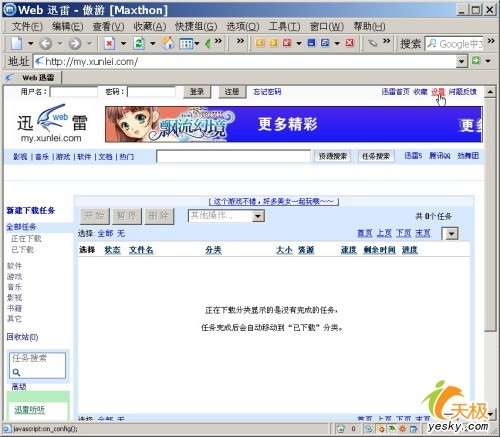Open the page-number dropdown beside 末页
Image resolution: width=500 pixels, height=437 pixels.
tap(451, 234)
